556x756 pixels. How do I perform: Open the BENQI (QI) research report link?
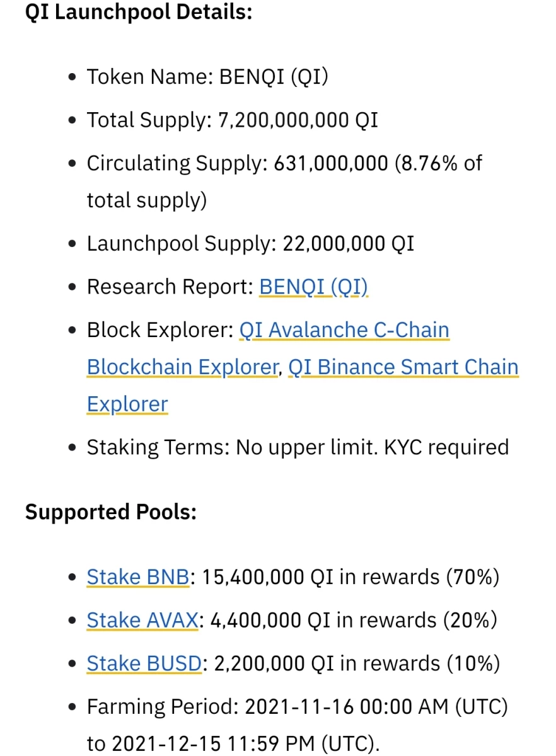pos(313,287)
